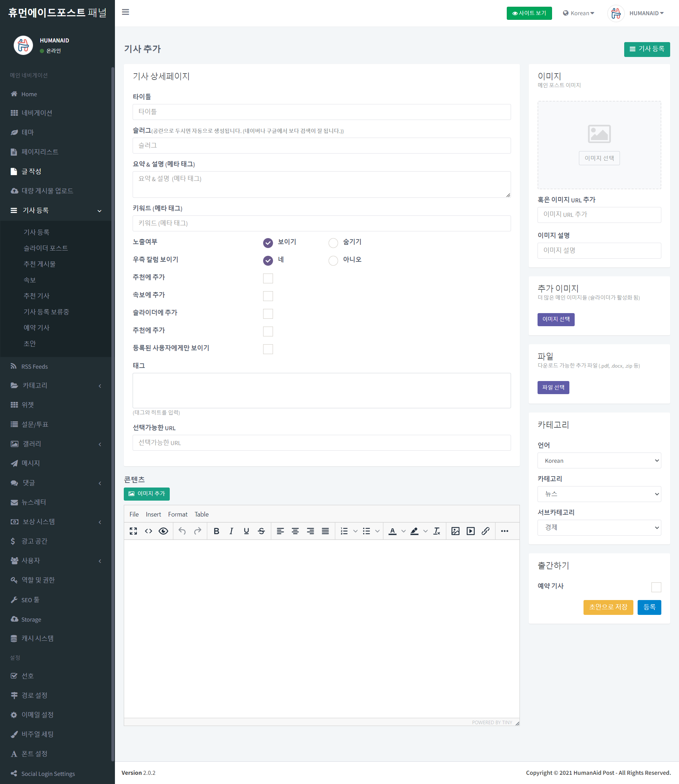Viewport: 679px width, 784px height.
Task: Clear formatting in editor toolbar
Action: pyautogui.click(x=437, y=531)
